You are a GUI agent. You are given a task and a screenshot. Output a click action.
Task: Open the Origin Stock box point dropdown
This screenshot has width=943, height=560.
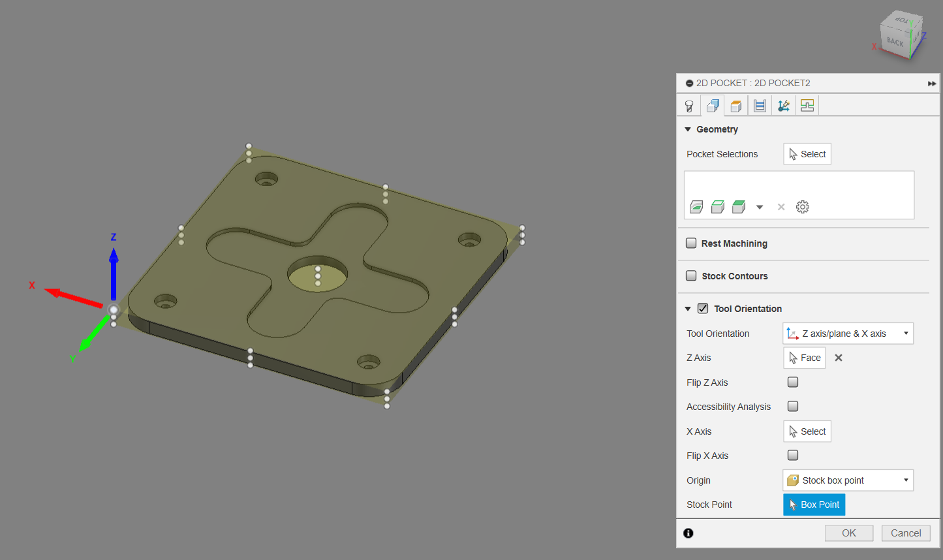(848, 480)
